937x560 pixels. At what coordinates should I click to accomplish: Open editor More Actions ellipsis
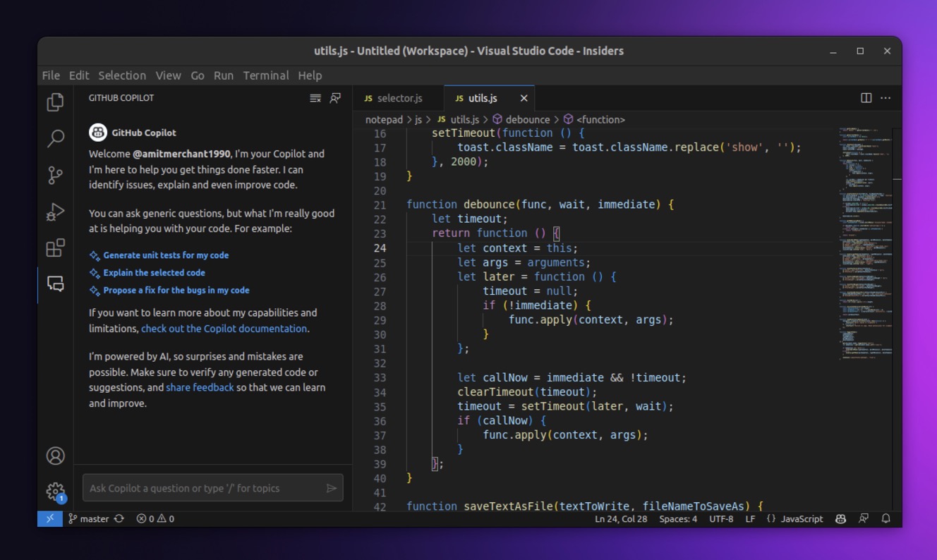tap(885, 98)
